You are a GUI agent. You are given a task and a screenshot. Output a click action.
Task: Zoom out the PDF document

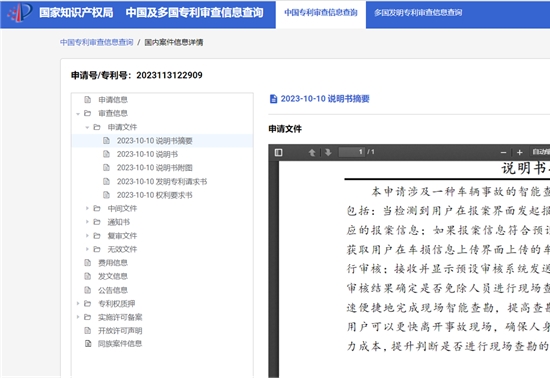[503, 153]
